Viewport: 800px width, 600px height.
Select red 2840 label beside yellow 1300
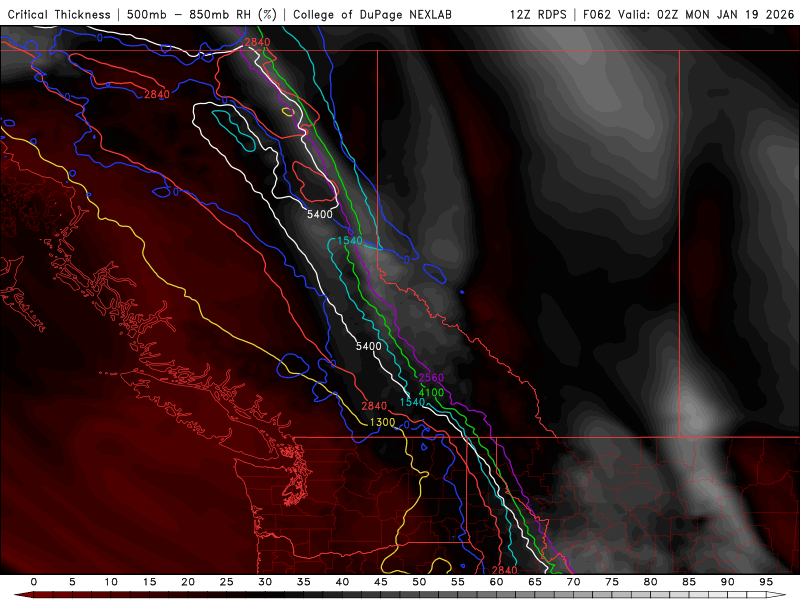tap(374, 406)
